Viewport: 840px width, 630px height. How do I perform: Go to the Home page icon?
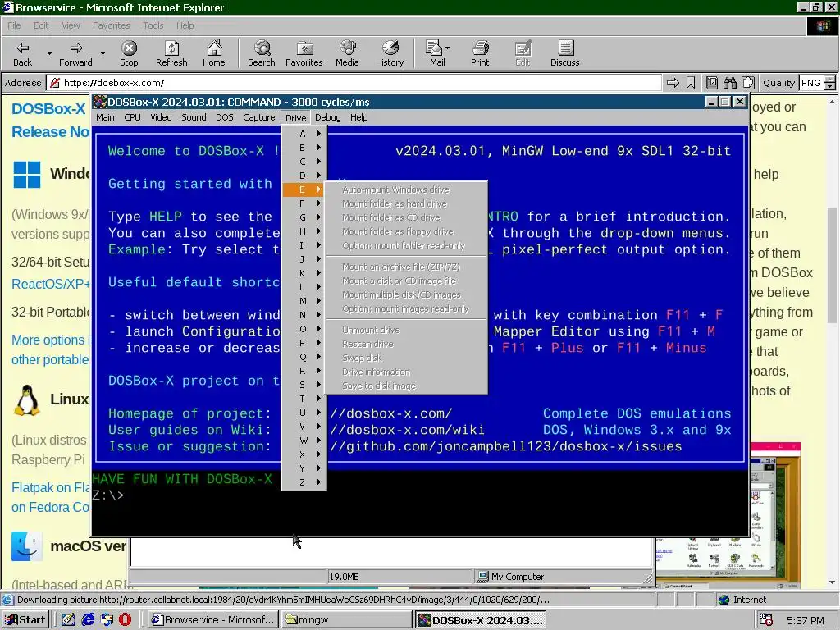coord(214,53)
